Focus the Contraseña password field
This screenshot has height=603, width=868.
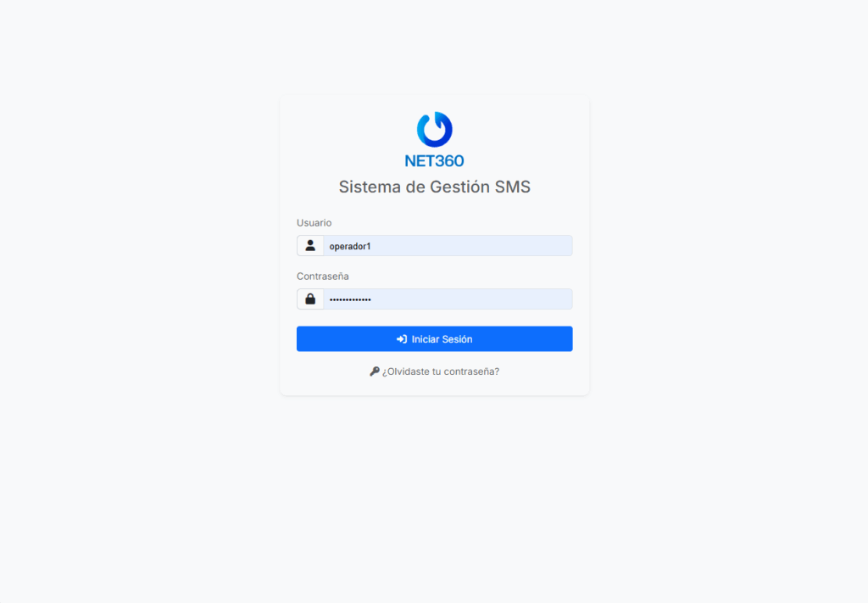(x=448, y=299)
